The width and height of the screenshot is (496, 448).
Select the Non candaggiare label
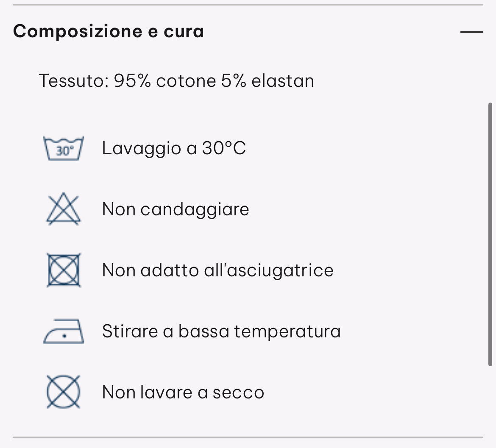coord(176,209)
